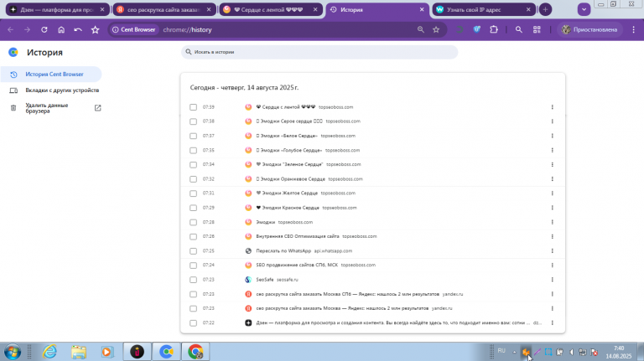644x361 pixels.
Task: Click the zoom magnifier icon in address bar
Action: (421, 29)
